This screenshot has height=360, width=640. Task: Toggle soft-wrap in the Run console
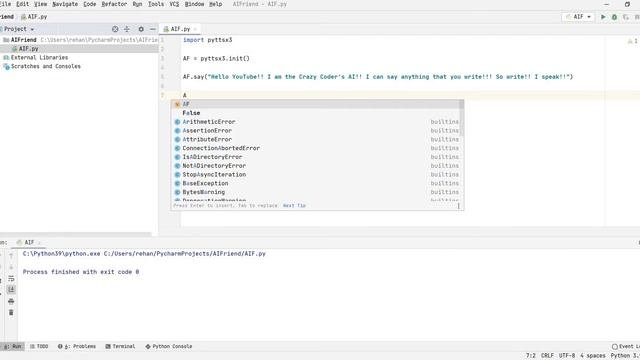(11, 279)
